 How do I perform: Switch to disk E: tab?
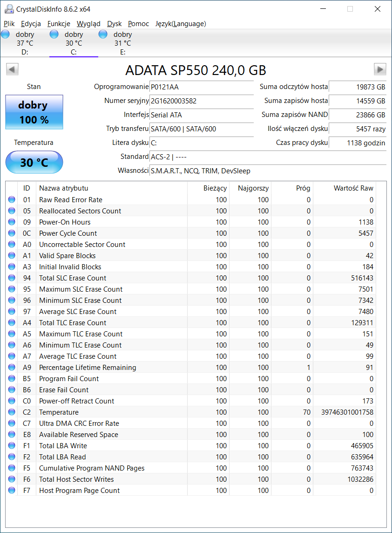point(122,43)
